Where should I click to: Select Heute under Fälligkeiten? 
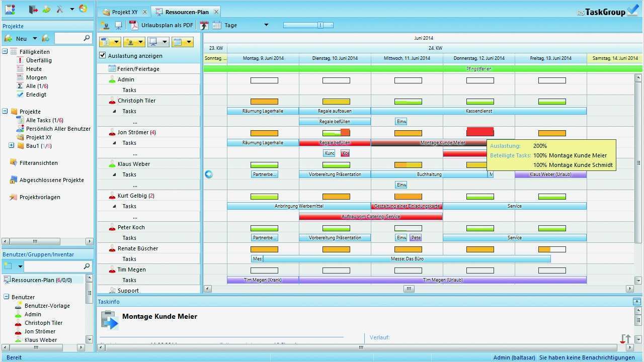(x=34, y=69)
